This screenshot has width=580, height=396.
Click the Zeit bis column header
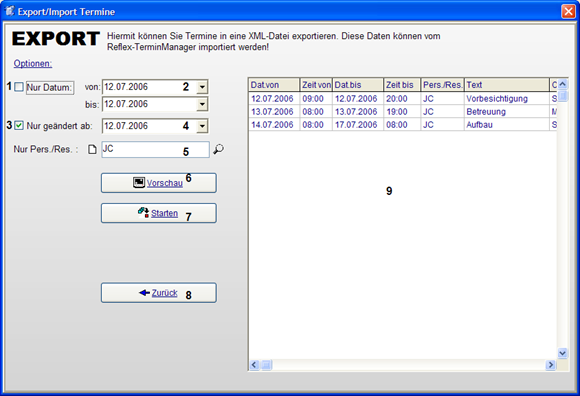(x=402, y=85)
